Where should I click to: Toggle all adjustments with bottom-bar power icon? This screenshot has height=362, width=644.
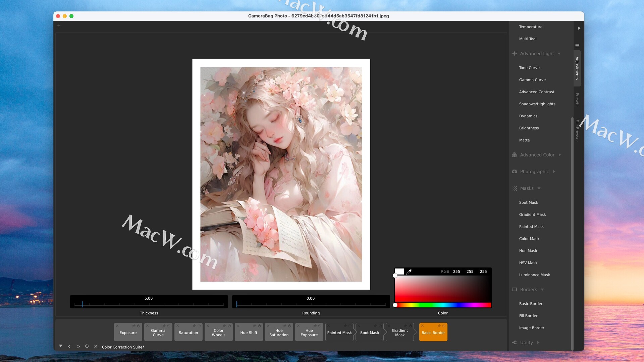click(x=87, y=346)
